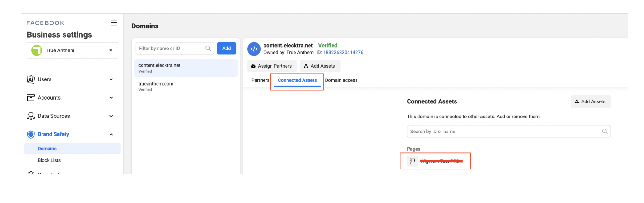The height and width of the screenshot is (203, 644).
Task: Click the FACEBOOK wordmark in the sidebar
Action: coord(45,23)
